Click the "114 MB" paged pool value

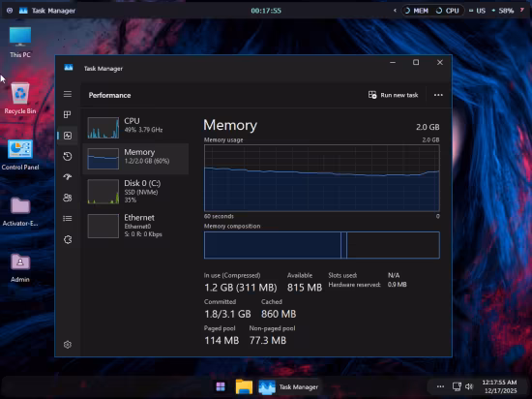[222, 340]
